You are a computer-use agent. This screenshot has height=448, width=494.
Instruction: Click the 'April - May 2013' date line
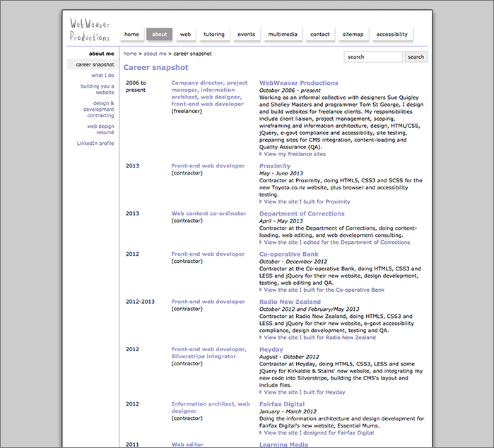pyautogui.click(x=281, y=221)
